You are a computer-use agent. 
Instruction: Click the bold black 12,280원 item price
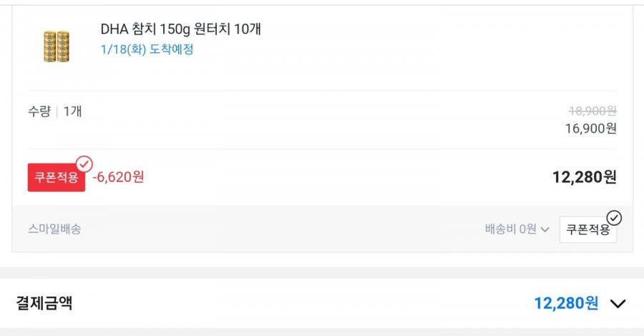(584, 177)
